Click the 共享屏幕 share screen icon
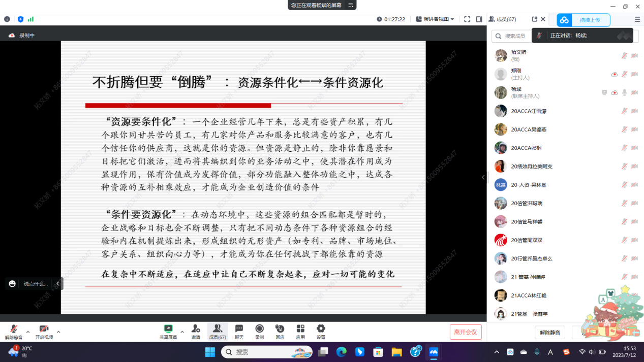Viewport: 644px width, 362px height. (x=168, y=329)
